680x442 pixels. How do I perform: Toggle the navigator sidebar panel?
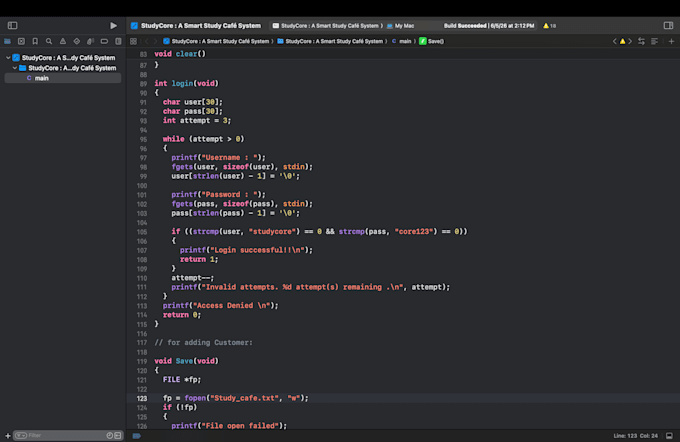(x=13, y=26)
